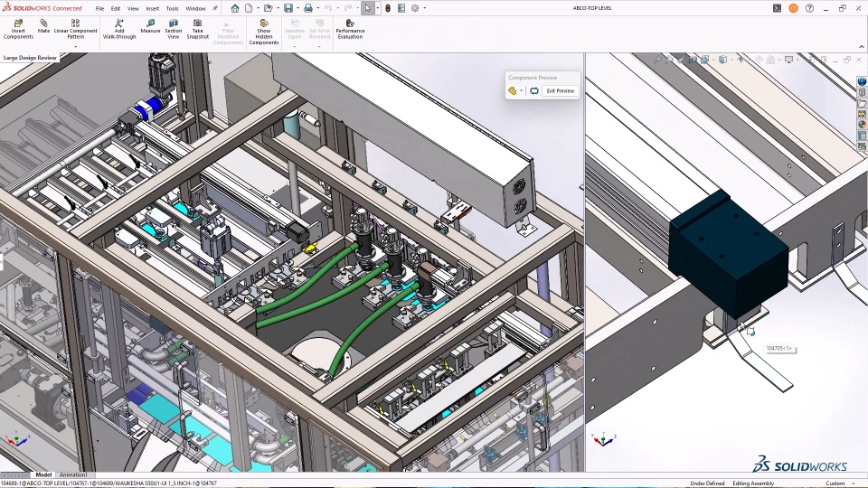This screenshot has width=868, height=488.
Task: Open the Options gear dropdown arrow
Action: coord(425,8)
